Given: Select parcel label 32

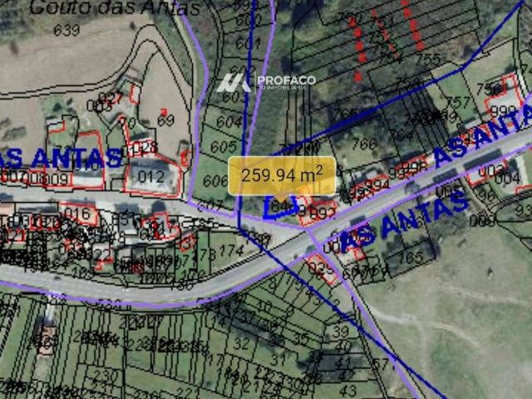Looking at the screenshot, I should click(242, 343).
